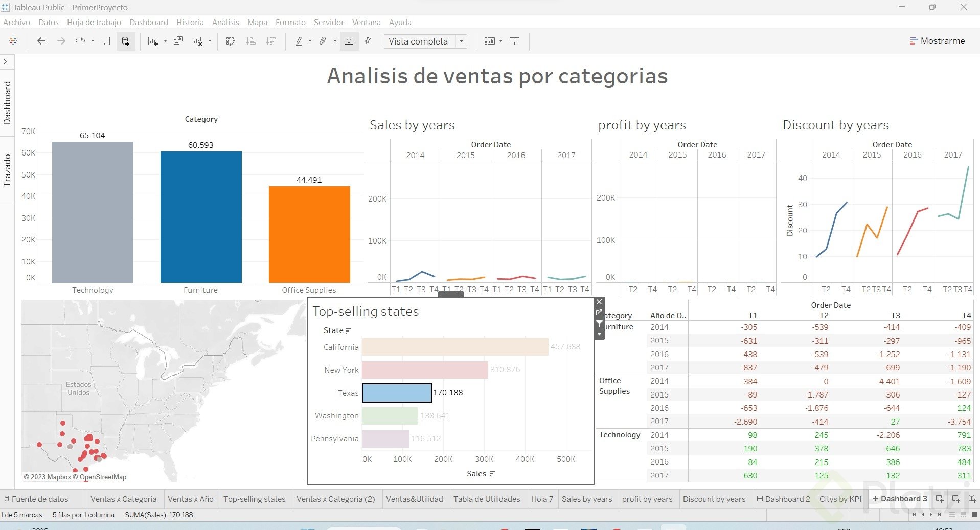
Task: Click the back navigation arrow
Action: click(x=41, y=41)
